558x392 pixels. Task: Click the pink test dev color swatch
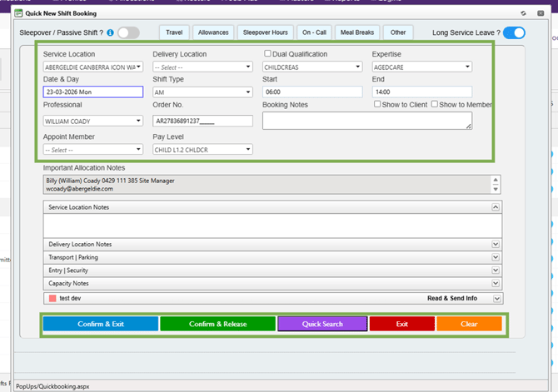click(x=52, y=298)
